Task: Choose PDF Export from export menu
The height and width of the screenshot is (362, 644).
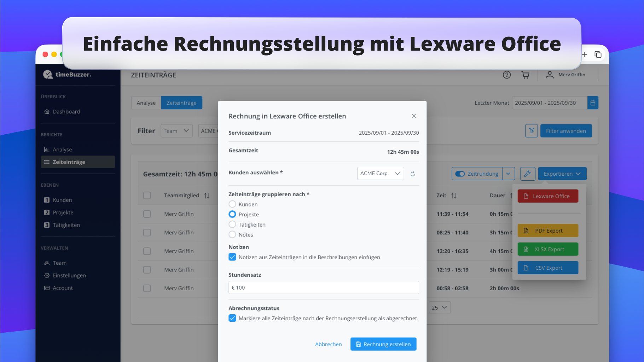Action: point(548,231)
